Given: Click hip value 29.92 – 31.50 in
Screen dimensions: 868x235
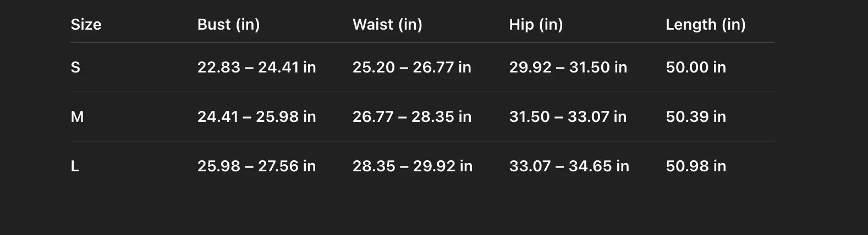Looking at the screenshot, I should point(568,68).
